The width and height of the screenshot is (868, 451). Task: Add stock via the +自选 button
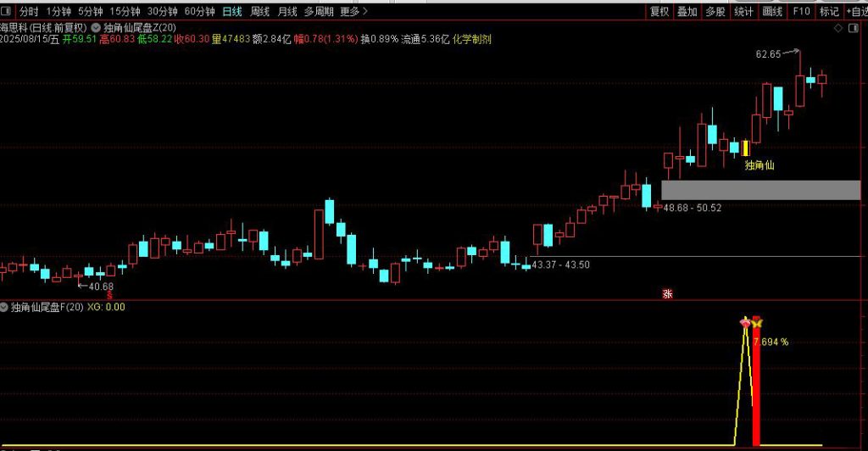pos(854,12)
